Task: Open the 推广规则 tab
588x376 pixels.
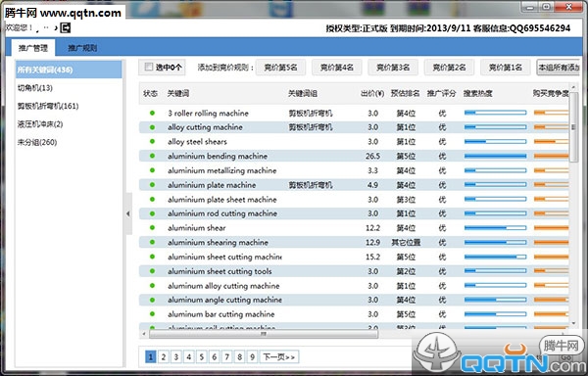Action: pyautogui.click(x=82, y=48)
